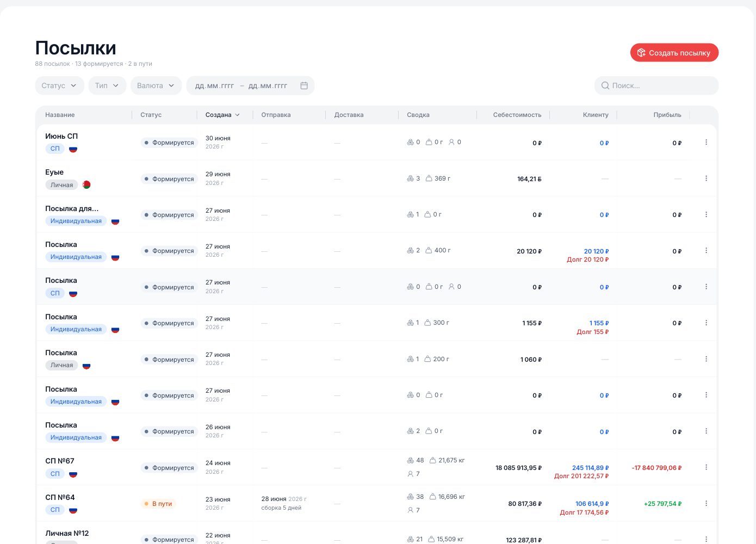Open the three-dot menu for Июнь СП

706,142
